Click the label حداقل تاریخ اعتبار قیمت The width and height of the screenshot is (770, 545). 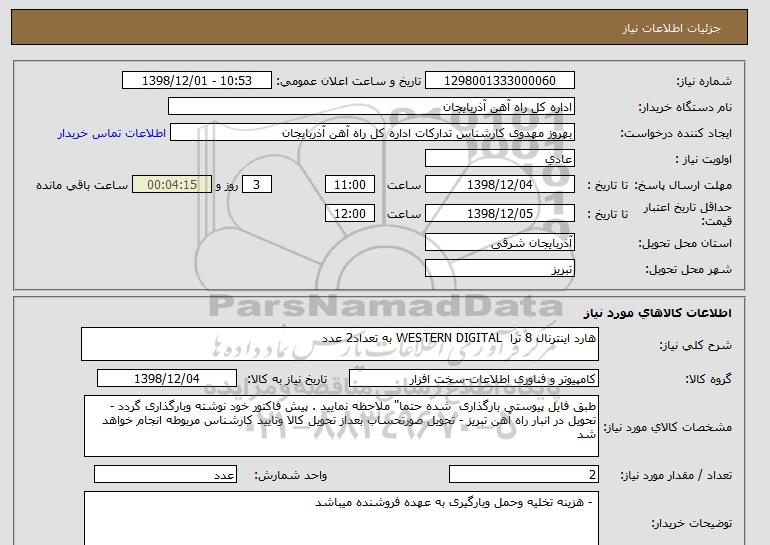[x=688, y=214]
